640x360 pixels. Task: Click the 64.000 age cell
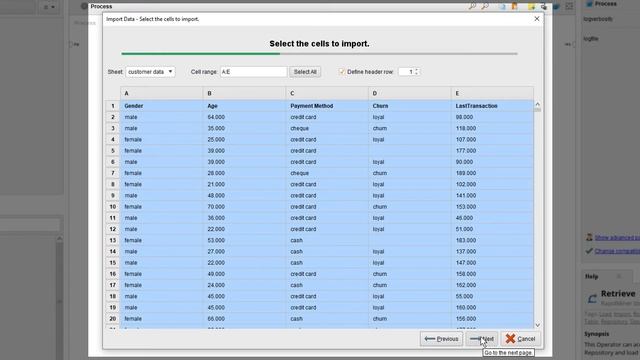[244, 117]
